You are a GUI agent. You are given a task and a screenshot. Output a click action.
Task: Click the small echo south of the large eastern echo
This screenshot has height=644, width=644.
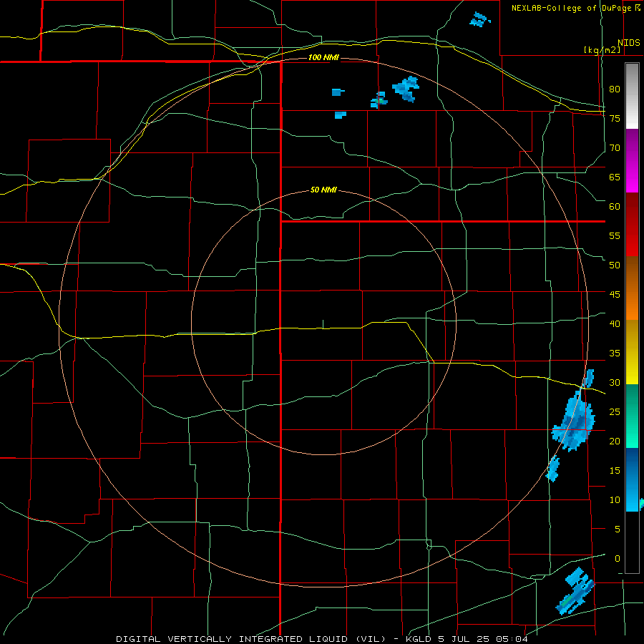[553, 469]
